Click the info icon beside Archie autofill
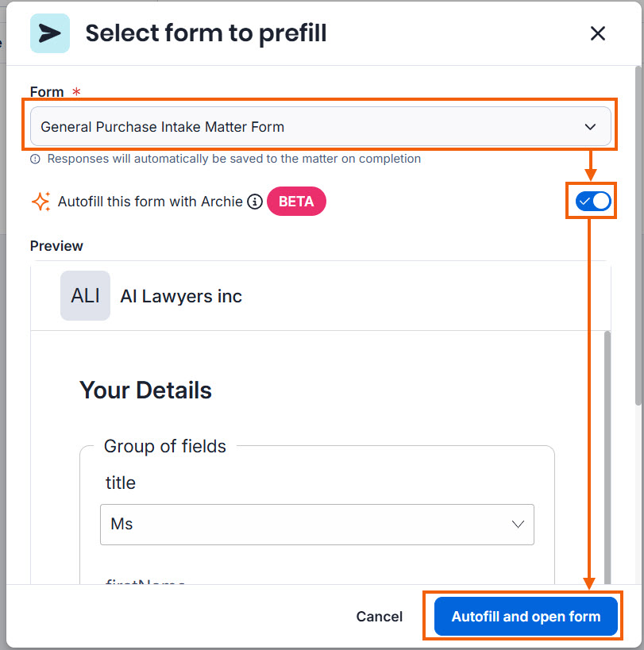 click(255, 202)
